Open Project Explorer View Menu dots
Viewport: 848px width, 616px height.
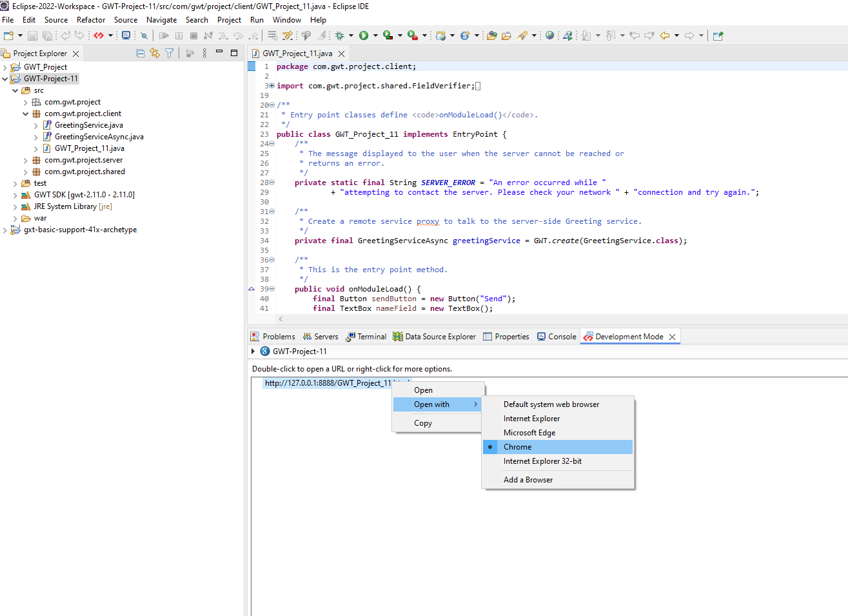pos(204,54)
